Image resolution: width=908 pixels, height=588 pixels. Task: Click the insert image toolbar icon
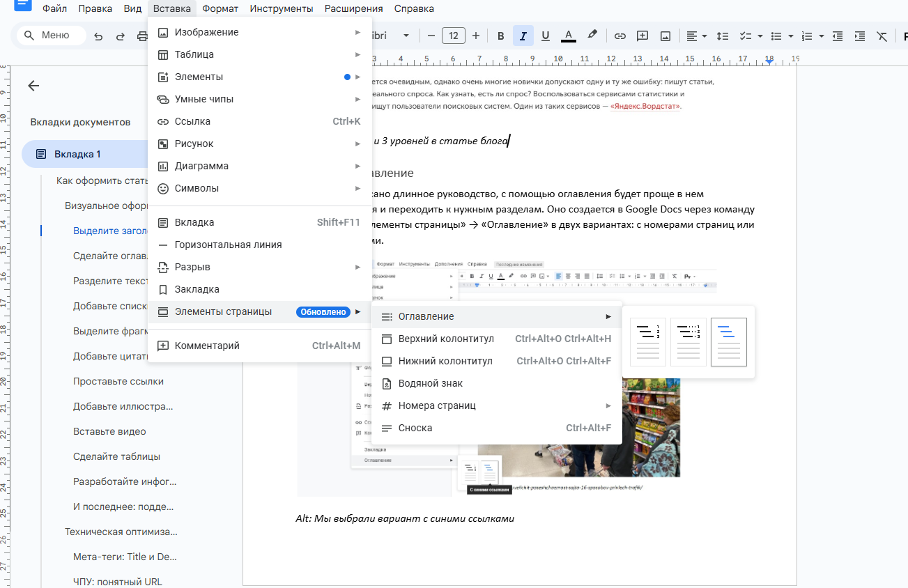coord(665,36)
